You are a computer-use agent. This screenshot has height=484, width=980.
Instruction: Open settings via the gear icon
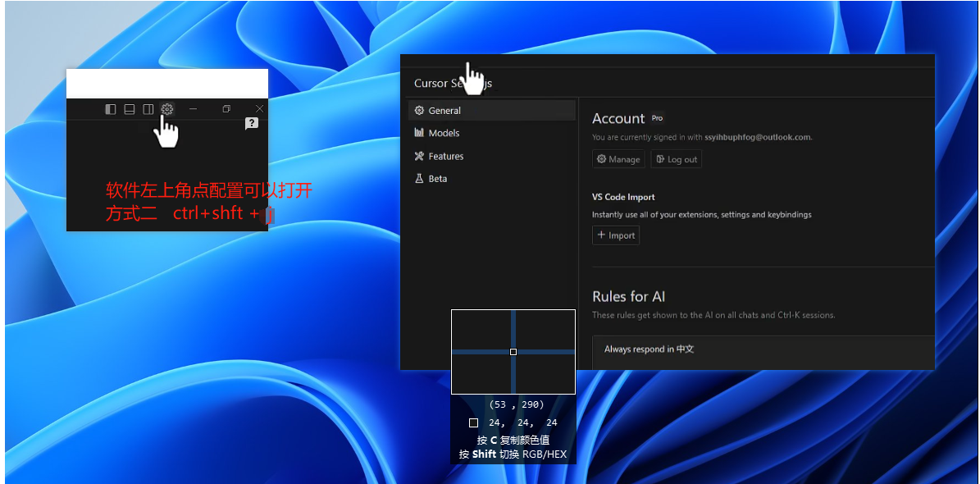click(x=166, y=109)
